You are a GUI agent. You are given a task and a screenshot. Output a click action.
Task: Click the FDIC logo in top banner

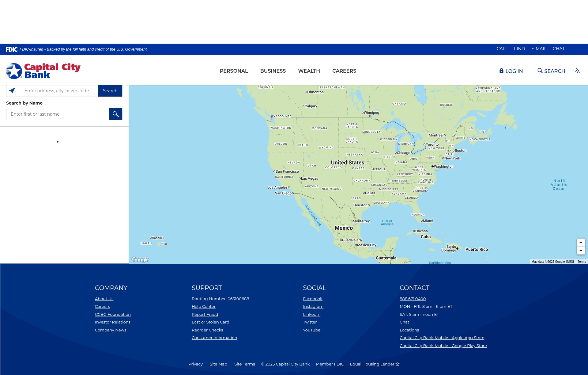(12, 49)
